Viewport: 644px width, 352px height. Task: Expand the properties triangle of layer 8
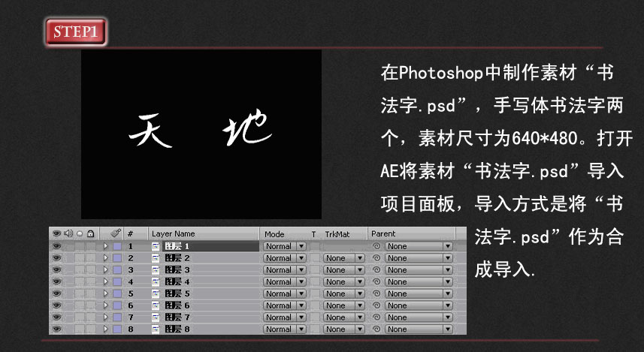[x=105, y=329]
